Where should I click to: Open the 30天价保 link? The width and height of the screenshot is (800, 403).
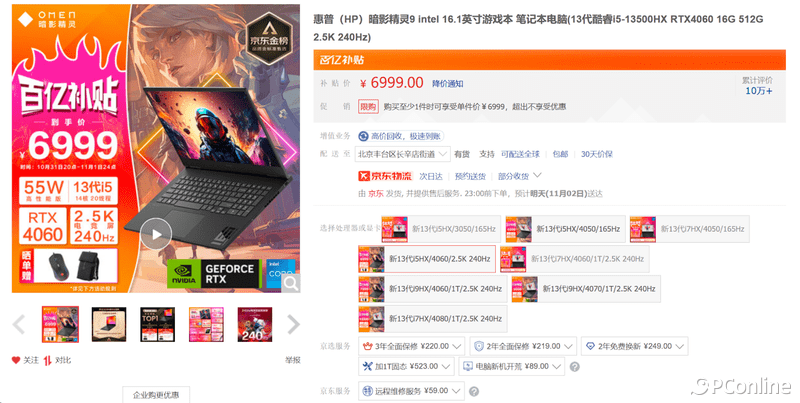(x=596, y=154)
